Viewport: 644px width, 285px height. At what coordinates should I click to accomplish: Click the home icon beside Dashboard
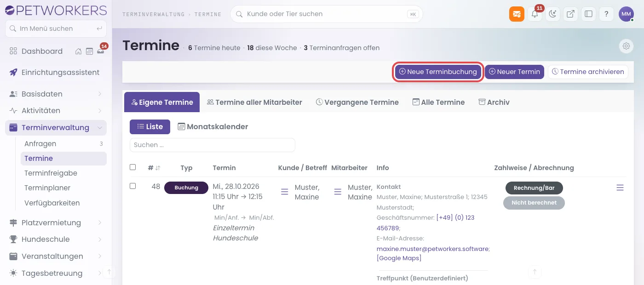79,51
